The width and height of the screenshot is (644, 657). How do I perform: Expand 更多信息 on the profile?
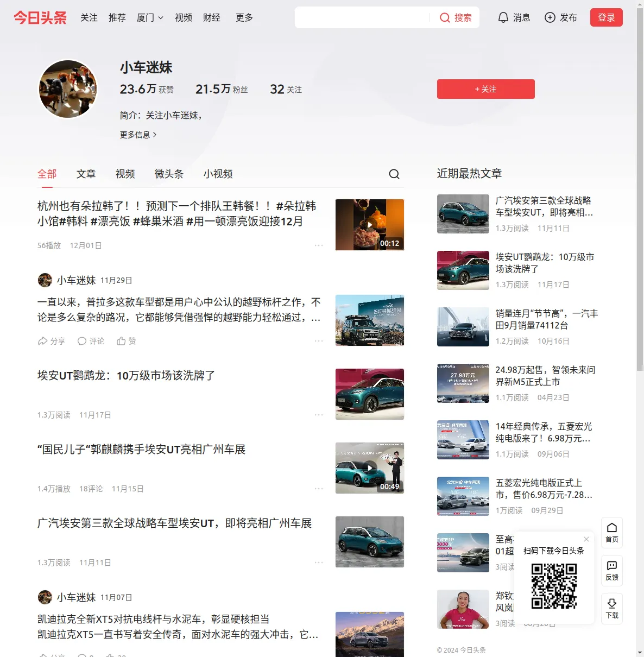(138, 135)
